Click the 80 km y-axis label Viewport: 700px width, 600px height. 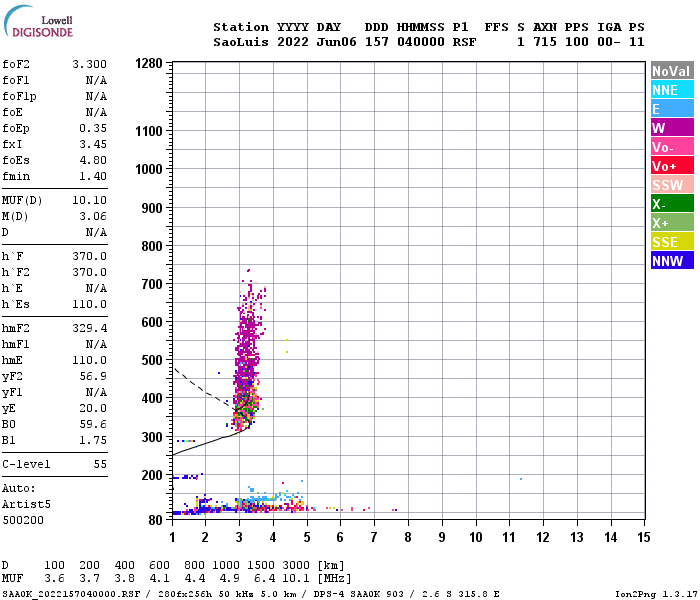coord(155,520)
